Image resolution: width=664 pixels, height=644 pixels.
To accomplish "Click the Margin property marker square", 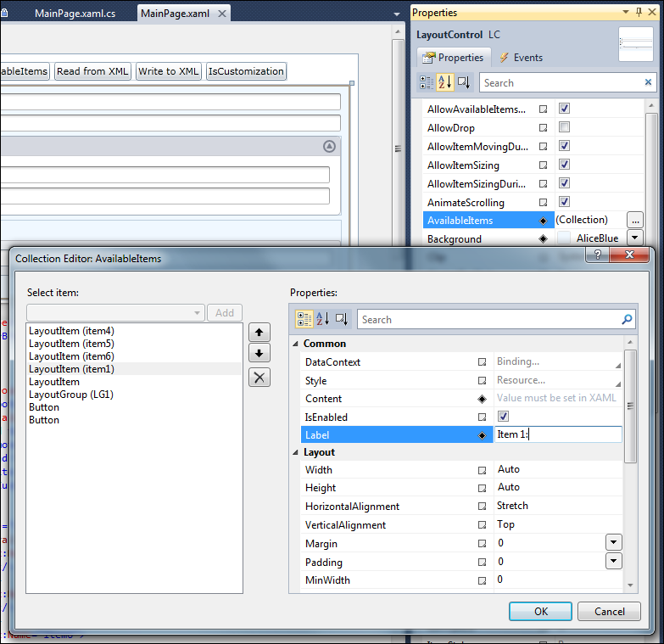I will tap(482, 544).
